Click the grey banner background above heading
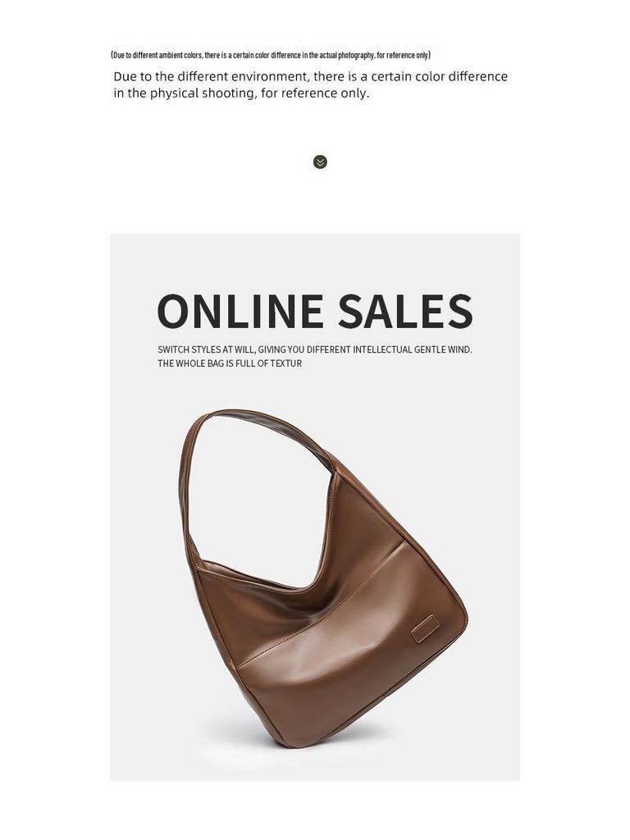 tap(315, 262)
